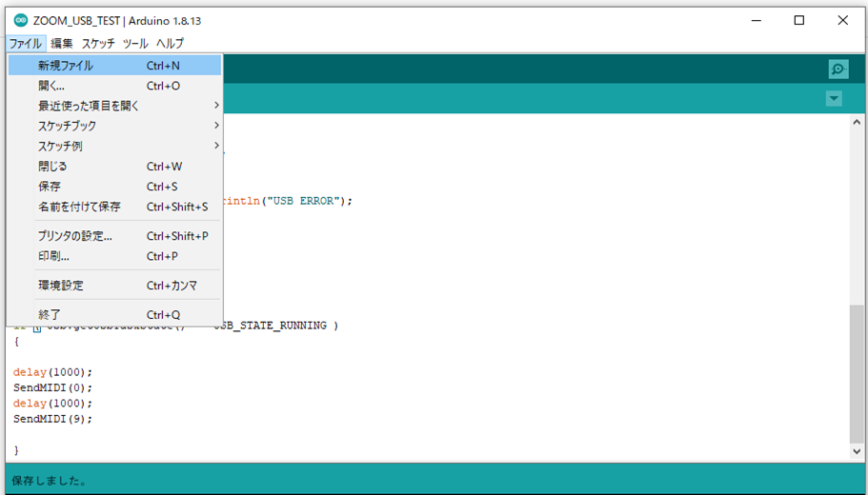Open the ヘルプ menu
Image resolution: width=868 pixels, height=495 pixels.
coord(170,44)
